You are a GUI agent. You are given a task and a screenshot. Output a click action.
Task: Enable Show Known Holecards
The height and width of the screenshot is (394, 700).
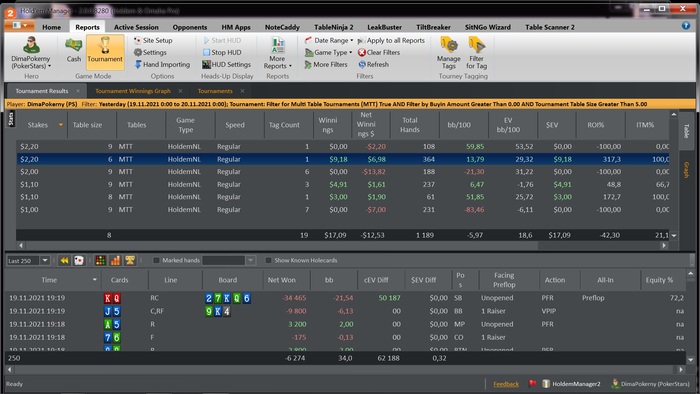(x=268, y=260)
